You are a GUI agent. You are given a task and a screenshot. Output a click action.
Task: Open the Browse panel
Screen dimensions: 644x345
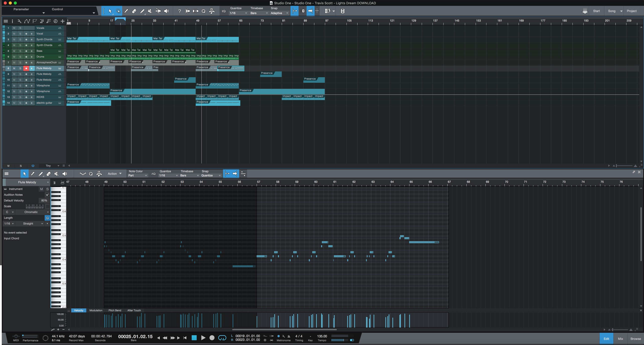pos(635,339)
